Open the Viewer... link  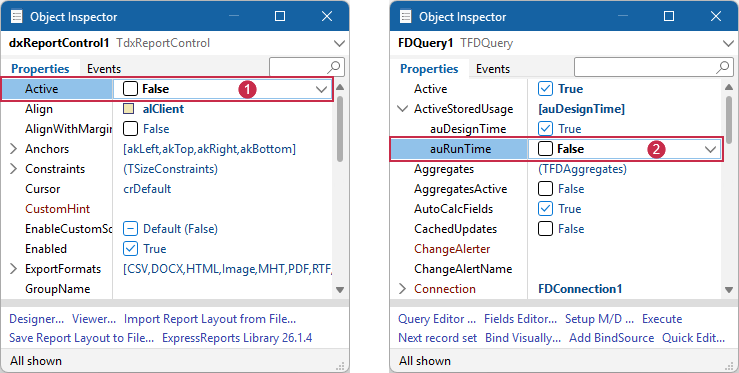point(94,319)
